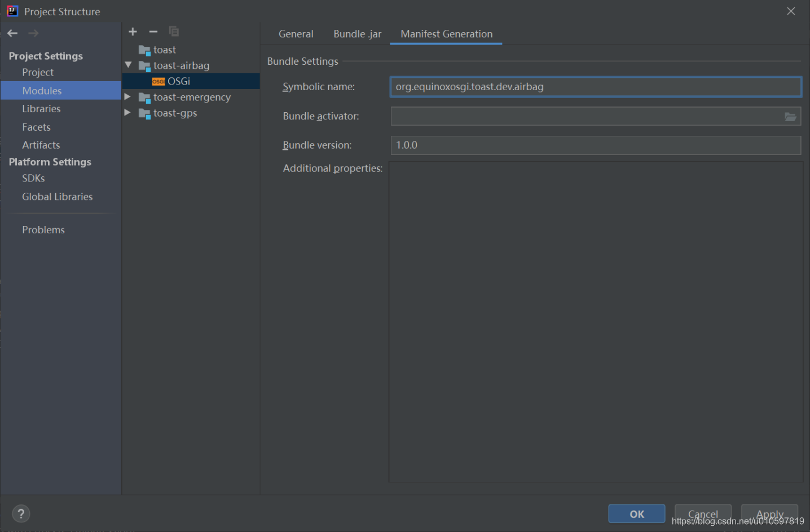
Task: Open help with question mark icon
Action: point(21,514)
